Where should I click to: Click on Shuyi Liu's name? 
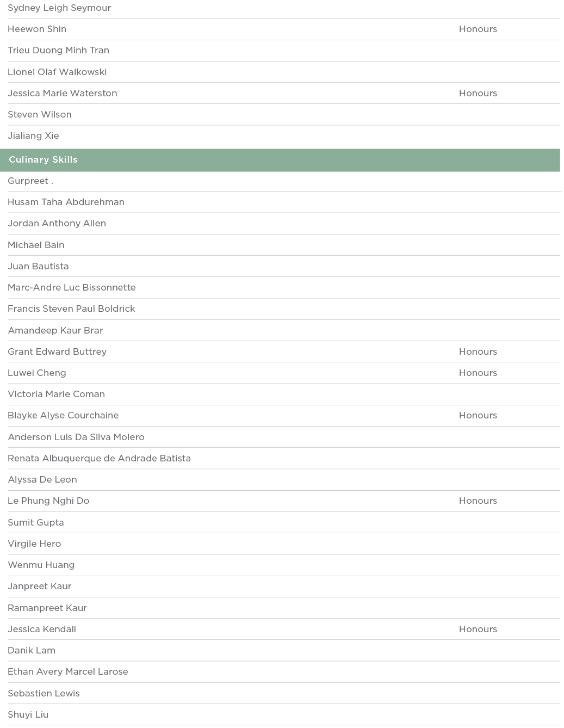[28, 715]
